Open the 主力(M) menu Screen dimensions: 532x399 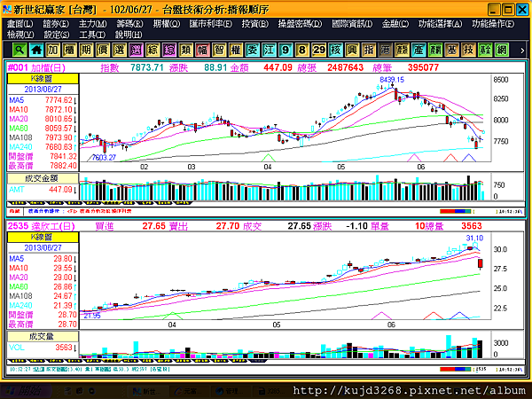point(92,24)
